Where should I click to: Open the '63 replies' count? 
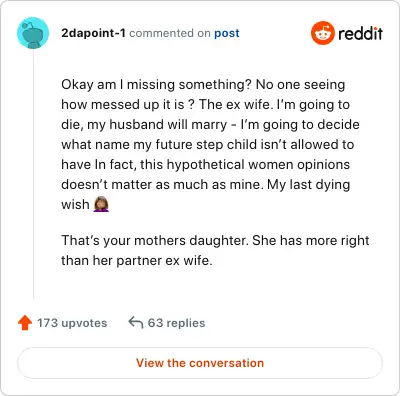[176, 323]
